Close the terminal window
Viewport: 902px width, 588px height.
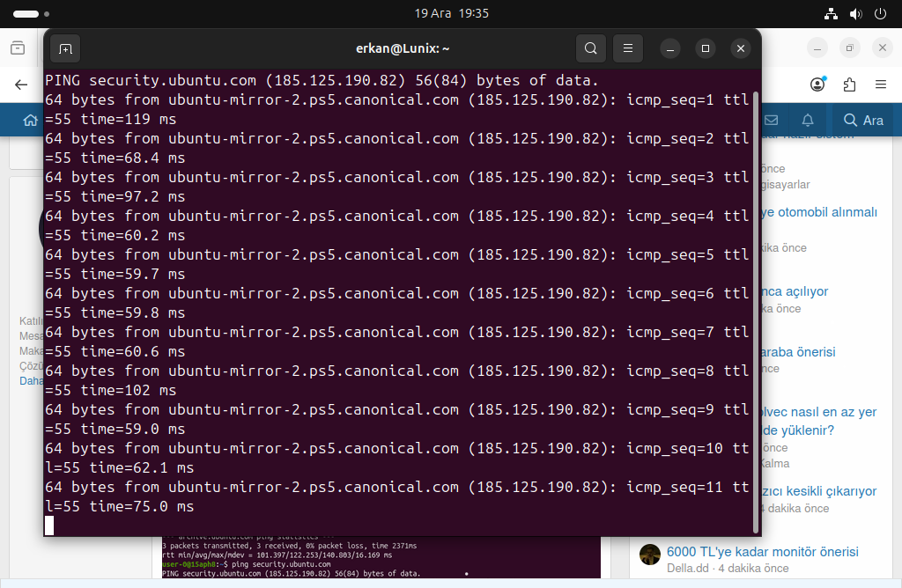741,49
